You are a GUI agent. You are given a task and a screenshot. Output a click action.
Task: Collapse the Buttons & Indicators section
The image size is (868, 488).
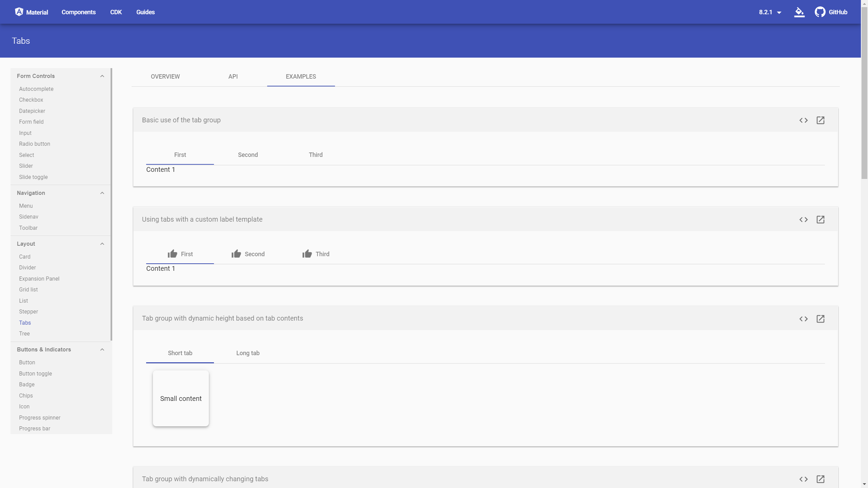point(102,349)
